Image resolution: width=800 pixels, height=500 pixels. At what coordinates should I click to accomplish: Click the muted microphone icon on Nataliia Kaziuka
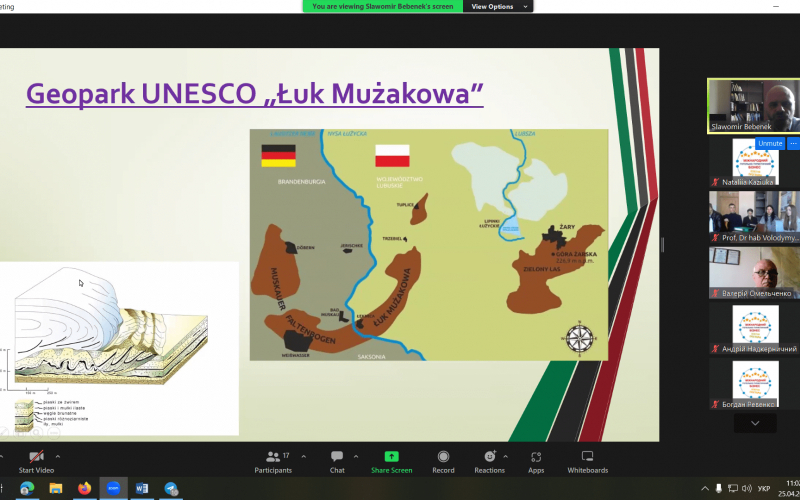click(715, 182)
